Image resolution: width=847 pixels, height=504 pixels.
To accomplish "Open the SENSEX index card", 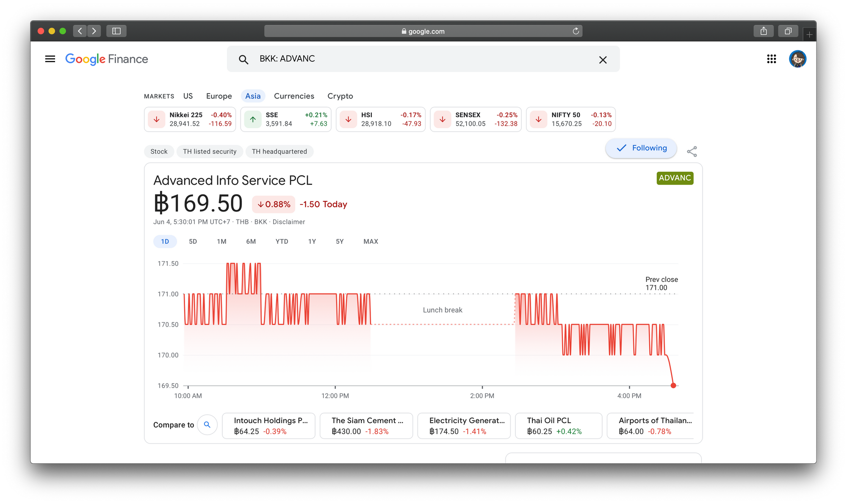I will pos(476,119).
